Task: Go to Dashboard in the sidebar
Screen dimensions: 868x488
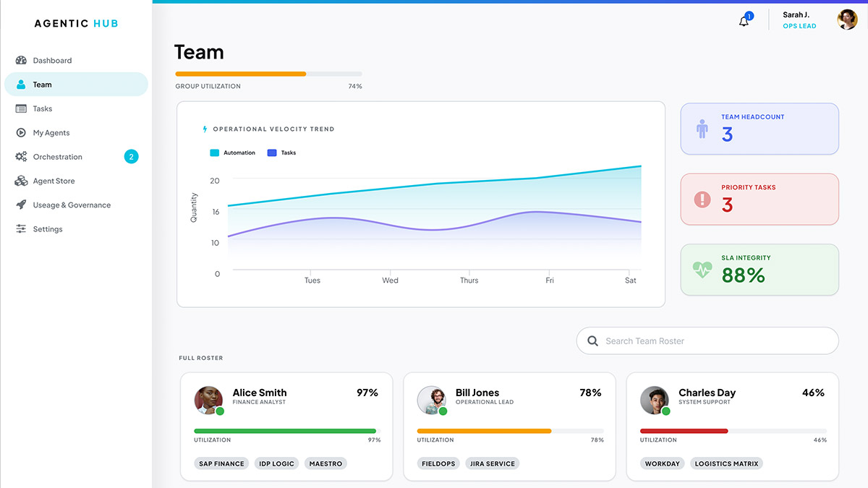Action: (76, 61)
